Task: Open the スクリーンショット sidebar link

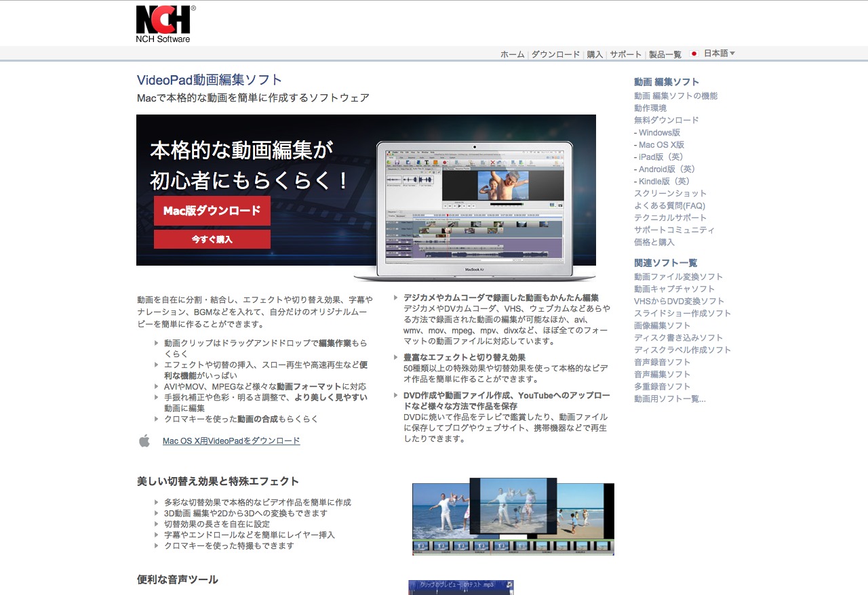Action: [670, 194]
